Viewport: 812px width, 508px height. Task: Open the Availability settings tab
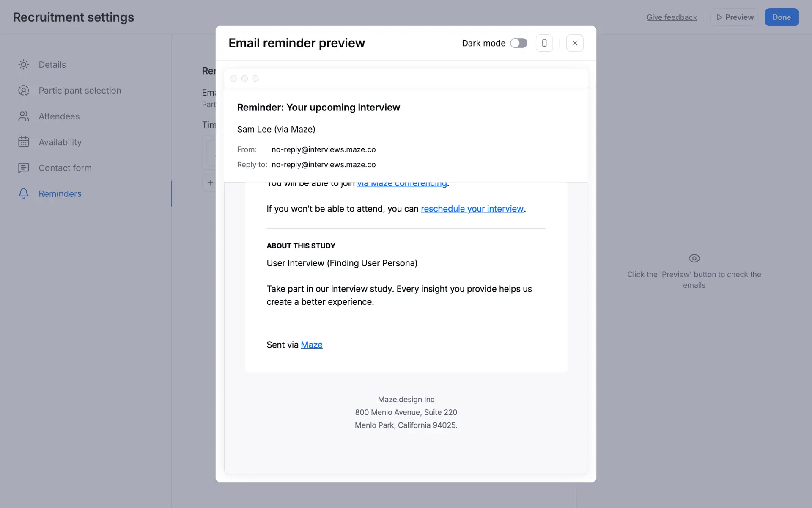(x=60, y=142)
